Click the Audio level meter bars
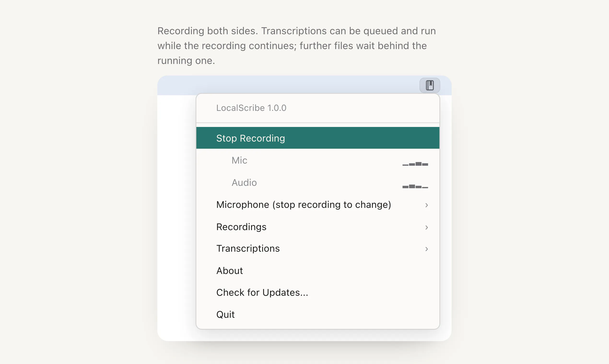The image size is (609, 364). click(415, 186)
